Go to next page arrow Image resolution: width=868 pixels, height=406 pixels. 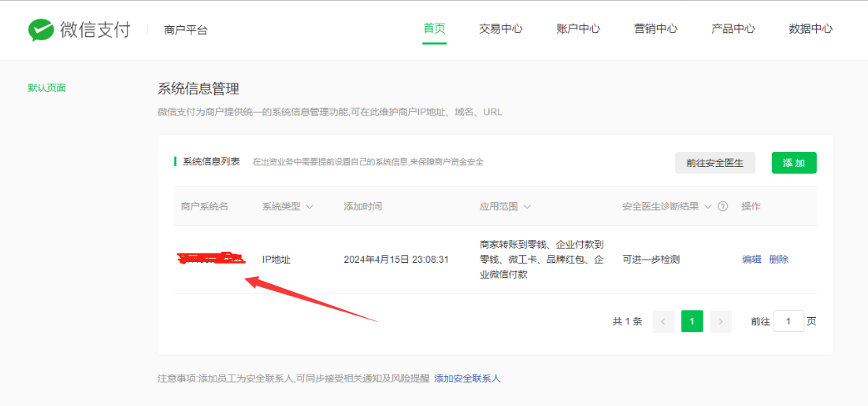(x=720, y=321)
